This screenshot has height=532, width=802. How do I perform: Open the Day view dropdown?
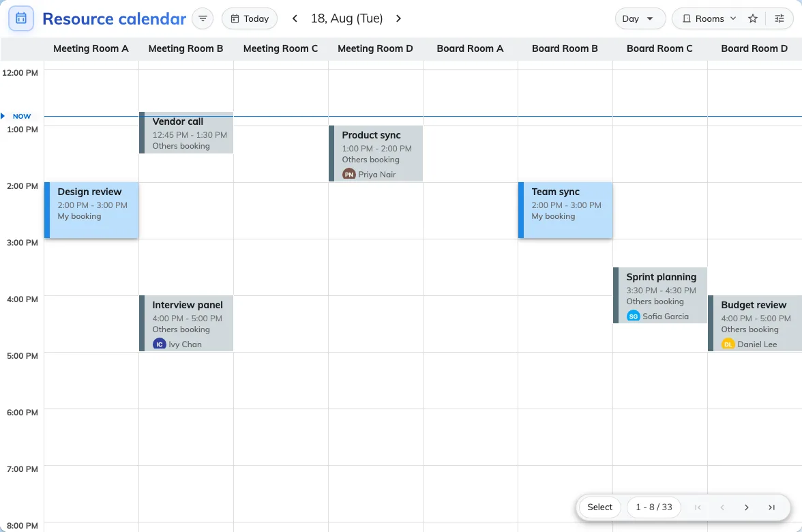tap(640, 18)
